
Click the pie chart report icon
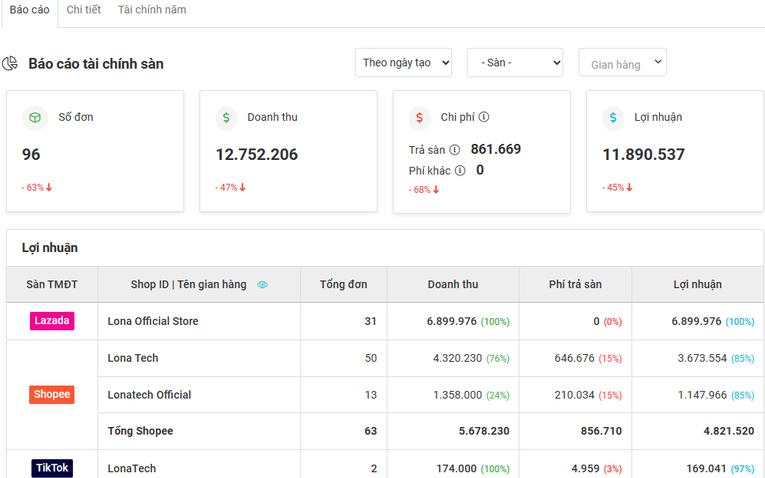click(x=10, y=63)
